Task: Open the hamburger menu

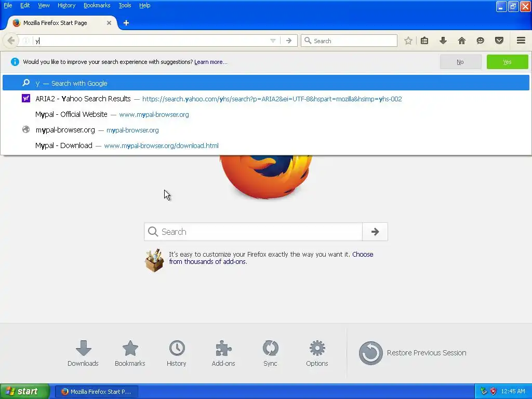Action: [x=521, y=41]
